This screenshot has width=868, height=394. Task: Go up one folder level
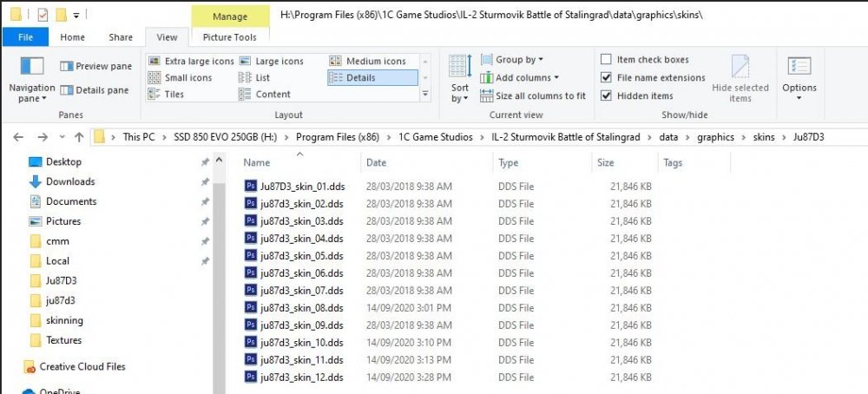point(79,136)
